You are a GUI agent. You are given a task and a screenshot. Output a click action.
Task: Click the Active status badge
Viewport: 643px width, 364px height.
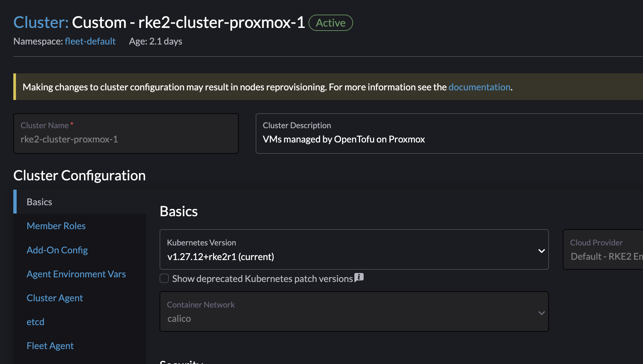pos(330,23)
